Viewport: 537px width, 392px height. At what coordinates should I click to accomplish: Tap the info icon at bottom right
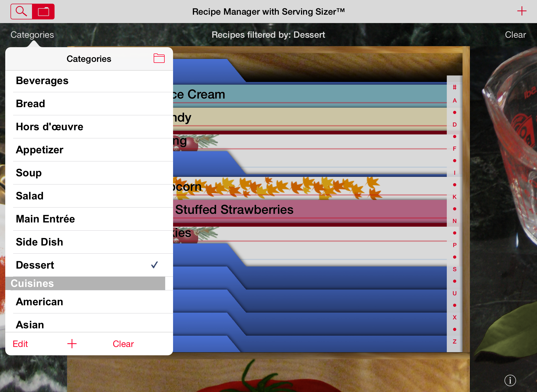click(x=510, y=380)
